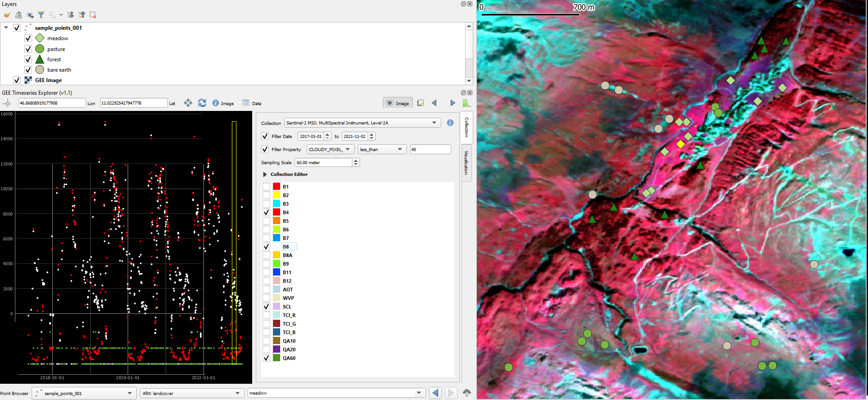
Task: Click the green histogram icon
Action: pos(466,103)
